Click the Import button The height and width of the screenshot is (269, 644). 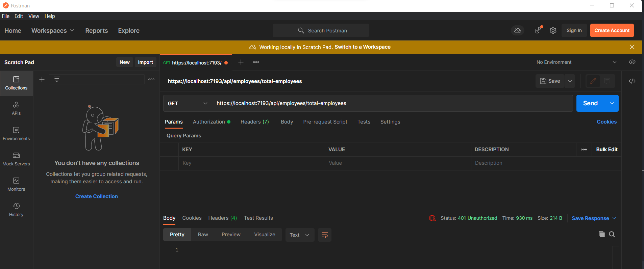146,62
